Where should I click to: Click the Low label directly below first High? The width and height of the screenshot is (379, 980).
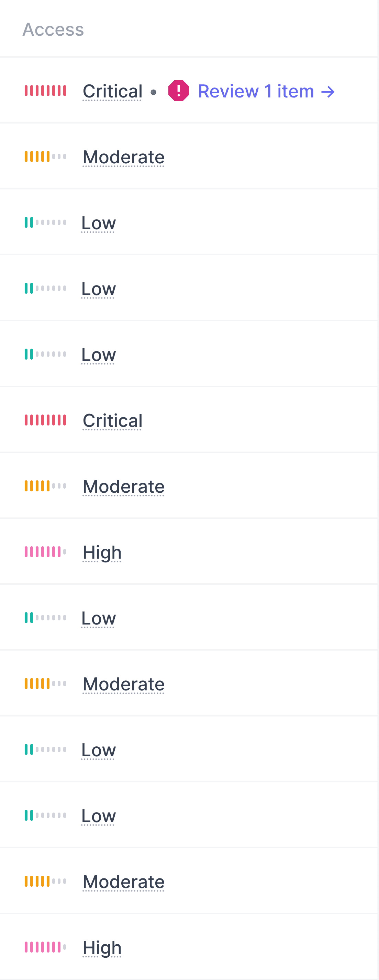pyautogui.click(x=98, y=618)
